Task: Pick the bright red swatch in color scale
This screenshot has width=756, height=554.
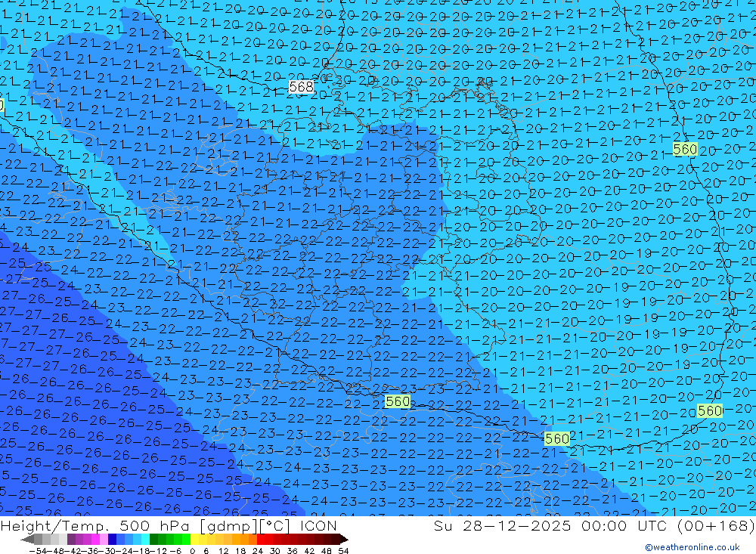Action: pos(261,539)
